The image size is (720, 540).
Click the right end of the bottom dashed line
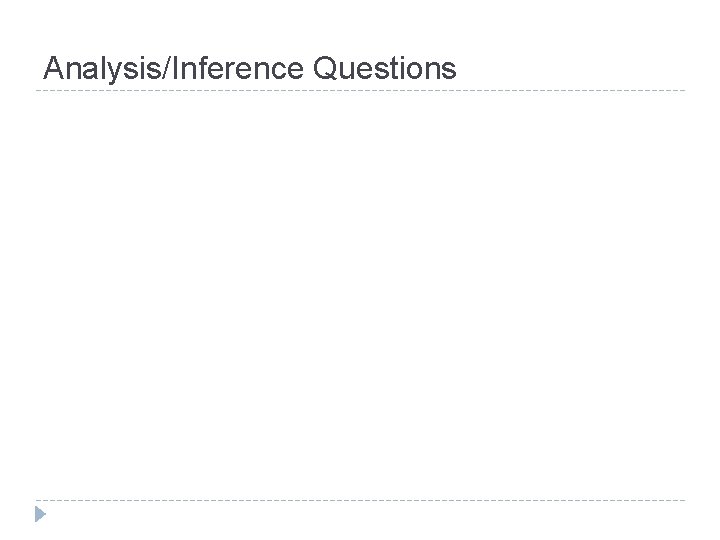(683, 500)
